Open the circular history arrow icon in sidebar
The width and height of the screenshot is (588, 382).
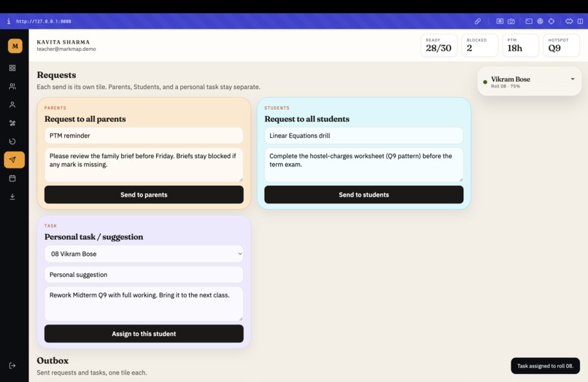point(12,141)
